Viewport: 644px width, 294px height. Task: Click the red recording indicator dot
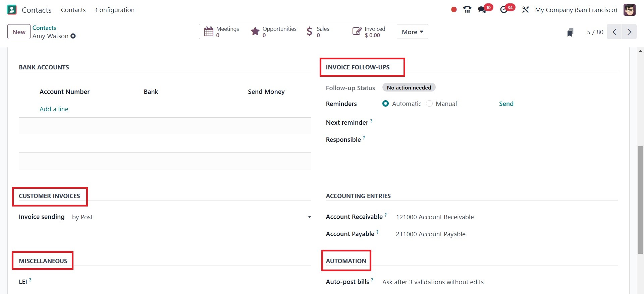(454, 10)
